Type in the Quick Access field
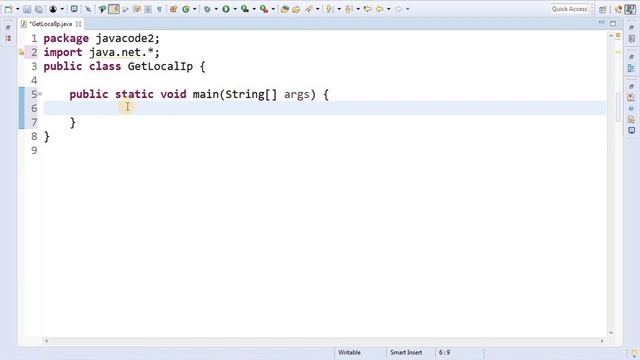The image size is (640, 360). coord(569,9)
